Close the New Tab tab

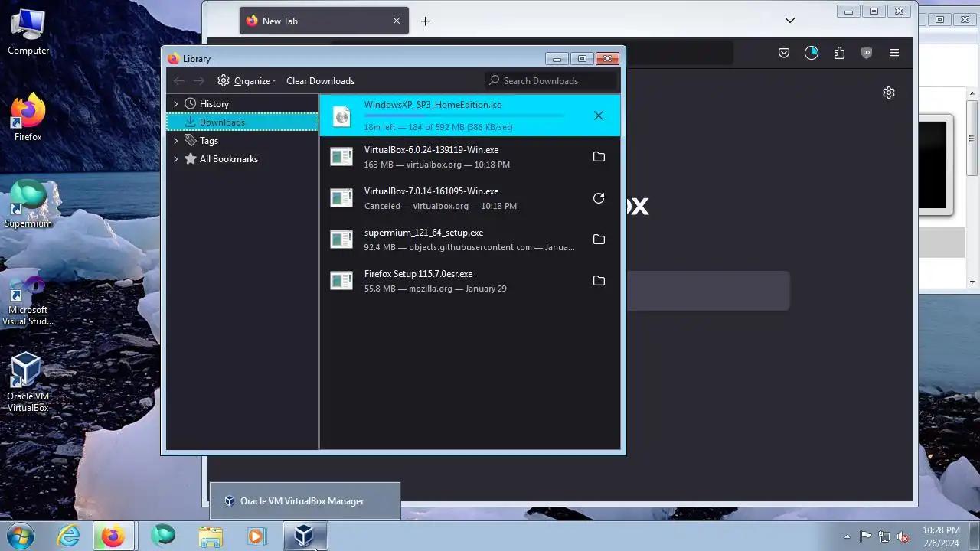pyautogui.click(x=397, y=21)
